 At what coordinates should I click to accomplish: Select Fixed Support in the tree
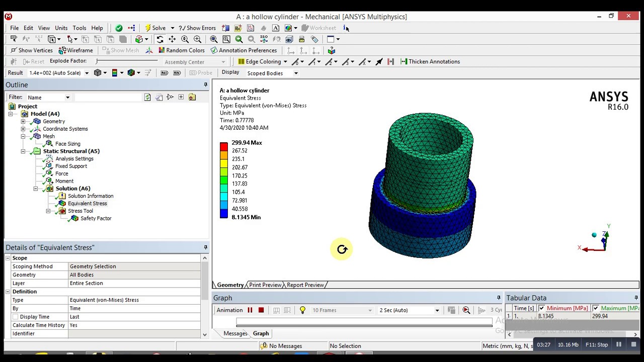[71, 166]
